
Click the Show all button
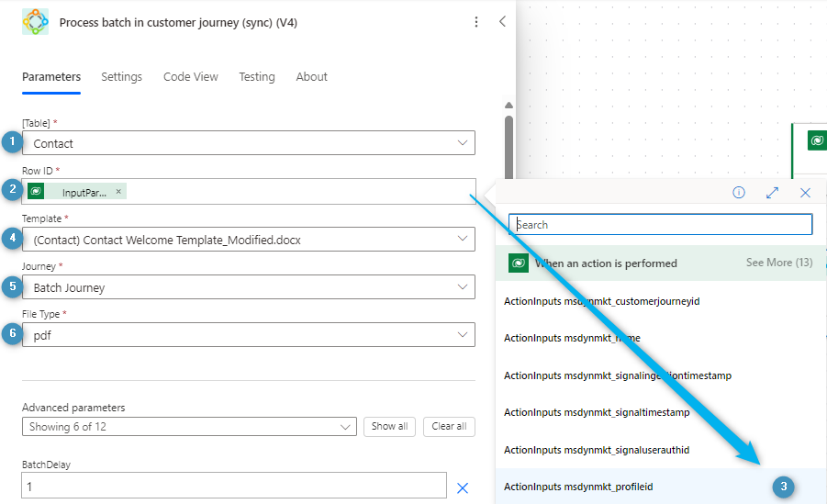[389, 426]
